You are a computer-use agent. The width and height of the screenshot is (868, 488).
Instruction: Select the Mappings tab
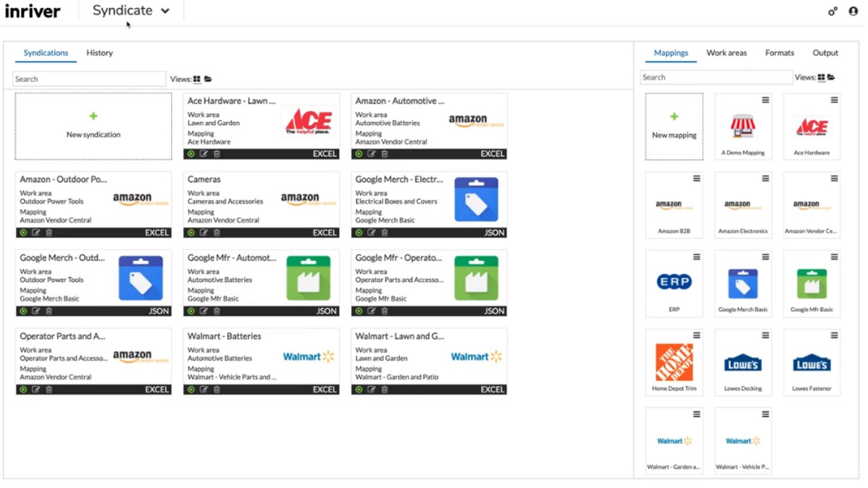click(671, 53)
